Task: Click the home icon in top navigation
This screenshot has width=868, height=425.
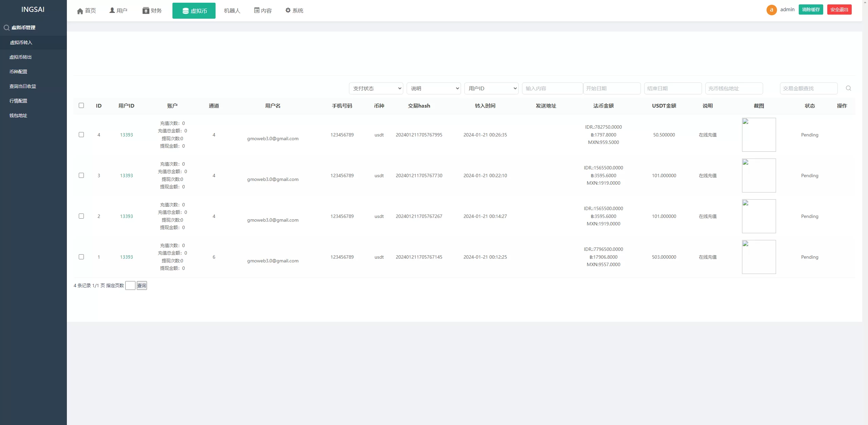Action: click(x=80, y=11)
